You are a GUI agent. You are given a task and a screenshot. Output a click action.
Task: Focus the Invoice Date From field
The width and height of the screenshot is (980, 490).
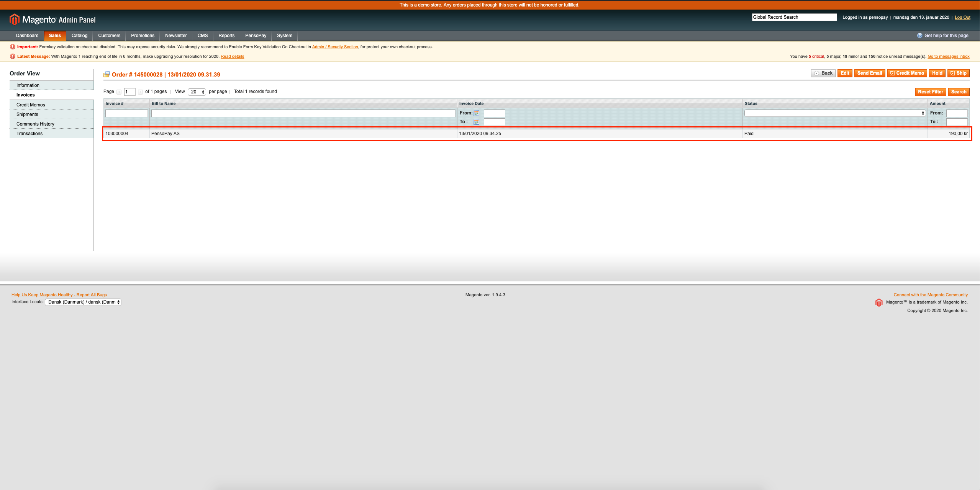pos(494,113)
